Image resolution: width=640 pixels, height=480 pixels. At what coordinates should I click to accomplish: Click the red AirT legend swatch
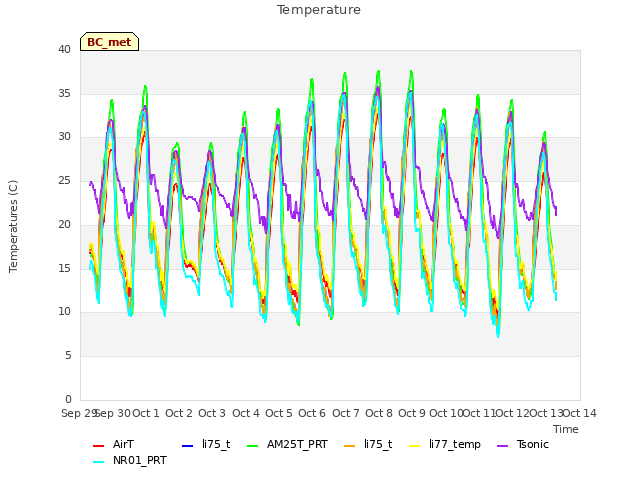[x=98, y=445]
